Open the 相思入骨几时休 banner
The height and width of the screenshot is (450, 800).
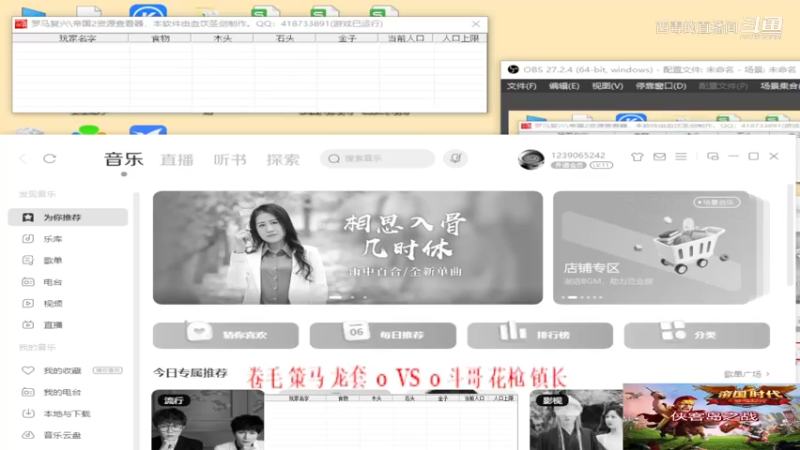tap(348, 247)
